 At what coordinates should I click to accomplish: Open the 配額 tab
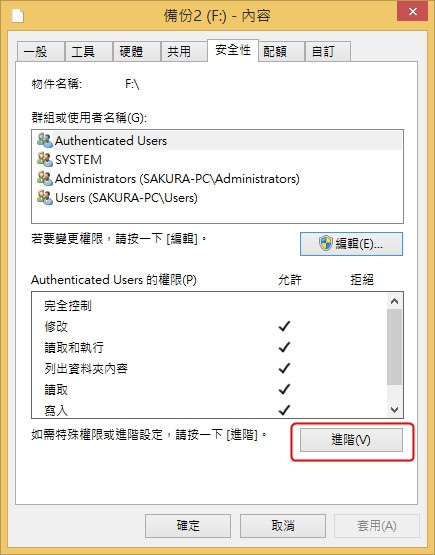pyautogui.click(x=281, y=52)
